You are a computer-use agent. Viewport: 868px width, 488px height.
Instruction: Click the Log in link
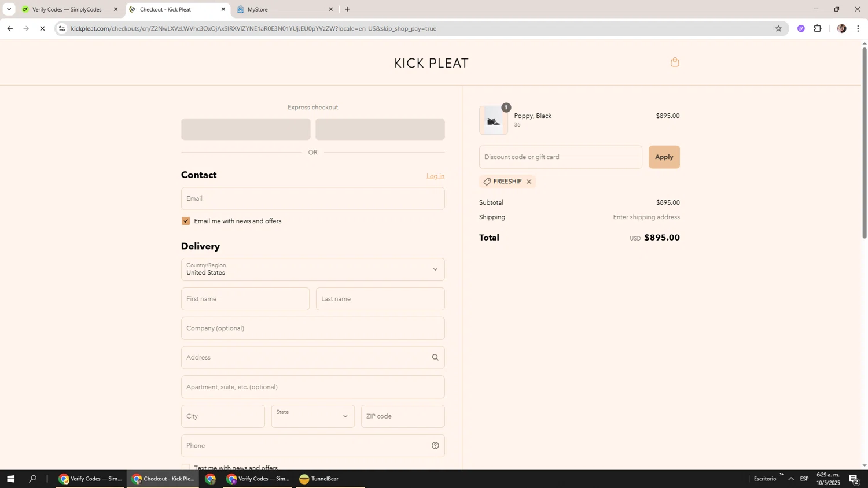[435, 176]
